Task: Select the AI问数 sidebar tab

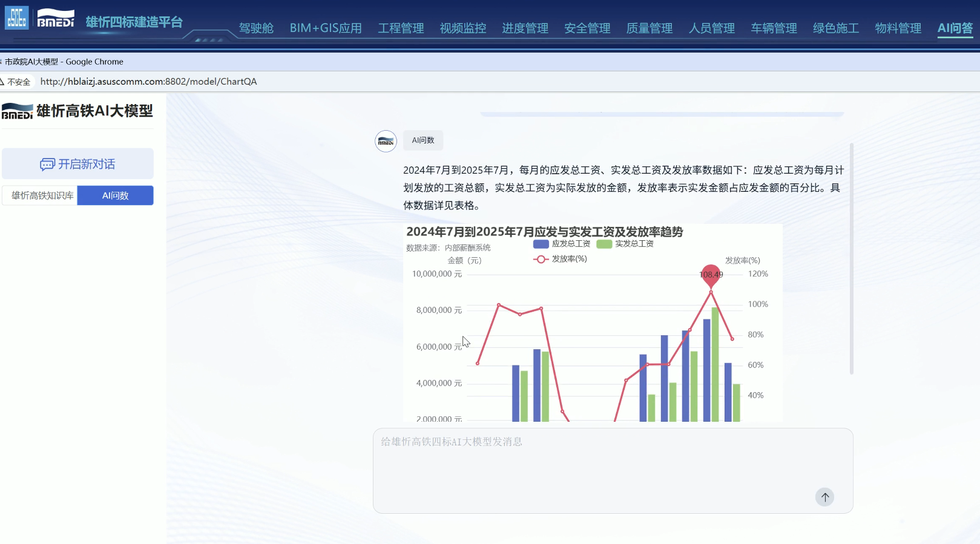Action: coord(115,195)
